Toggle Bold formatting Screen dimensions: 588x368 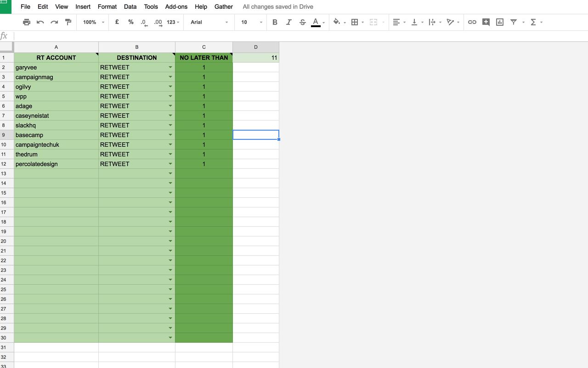point(275,22)
